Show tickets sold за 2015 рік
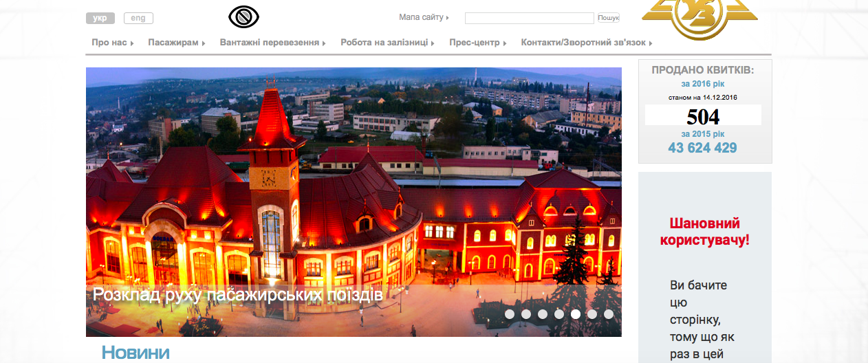The width and height of the screenshot is (868, 363). coord(703,134)
